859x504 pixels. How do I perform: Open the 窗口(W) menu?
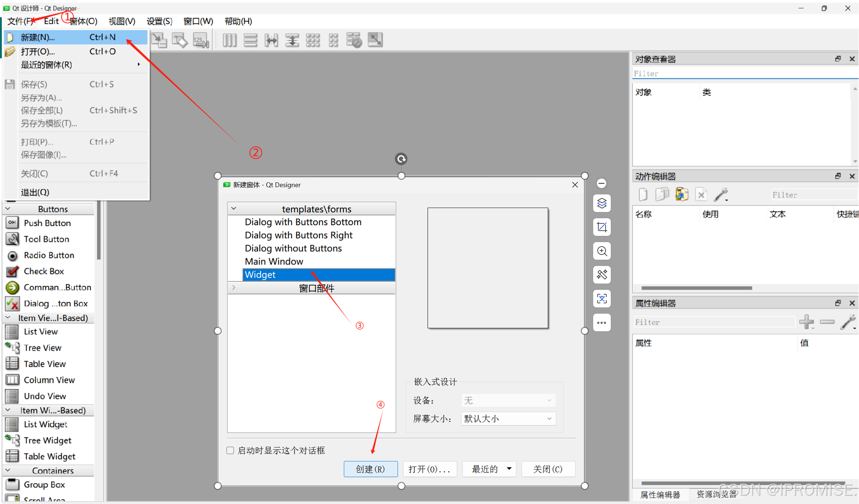click(198, 21)
